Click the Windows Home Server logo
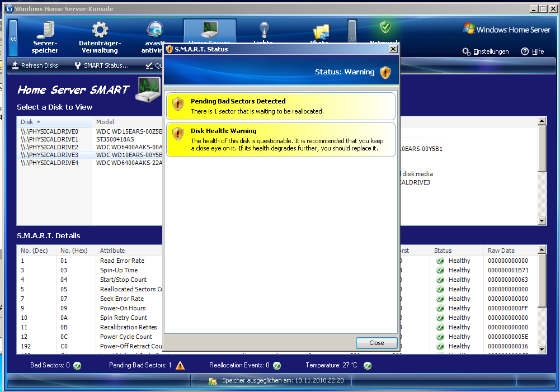This screenshot has height=392, width=560. 506,29
